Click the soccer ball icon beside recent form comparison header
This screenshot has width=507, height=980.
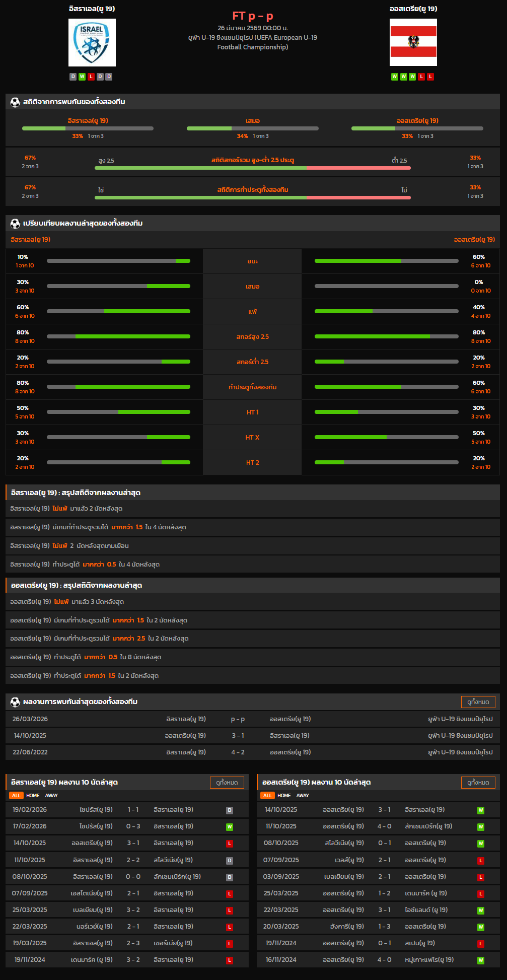tap(15, 224)
